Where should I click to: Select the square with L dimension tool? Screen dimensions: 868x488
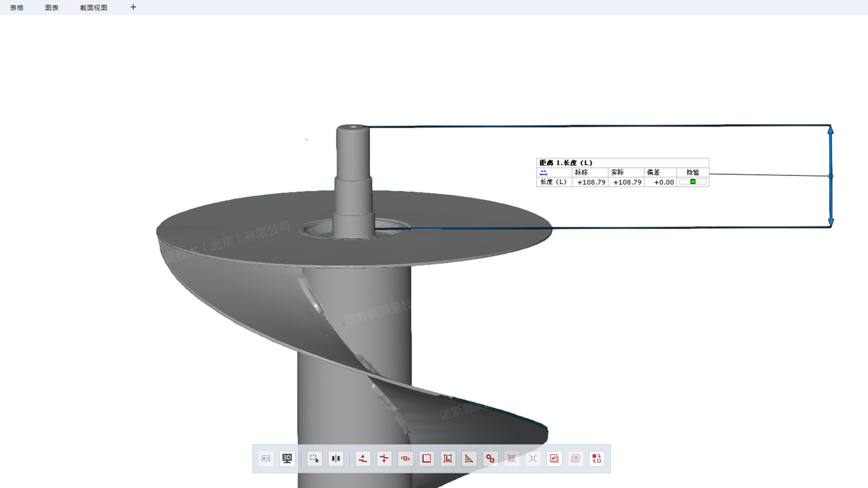tap(448, 459)
